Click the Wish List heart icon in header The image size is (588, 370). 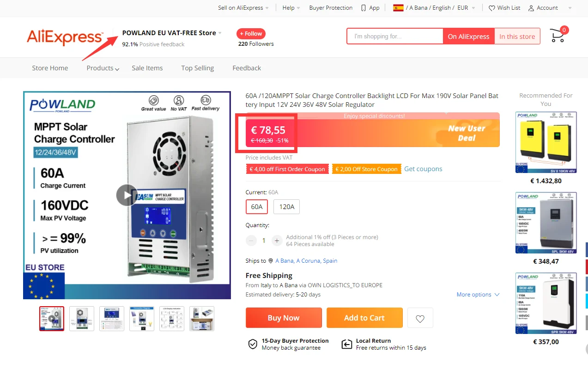click(492, 8)
